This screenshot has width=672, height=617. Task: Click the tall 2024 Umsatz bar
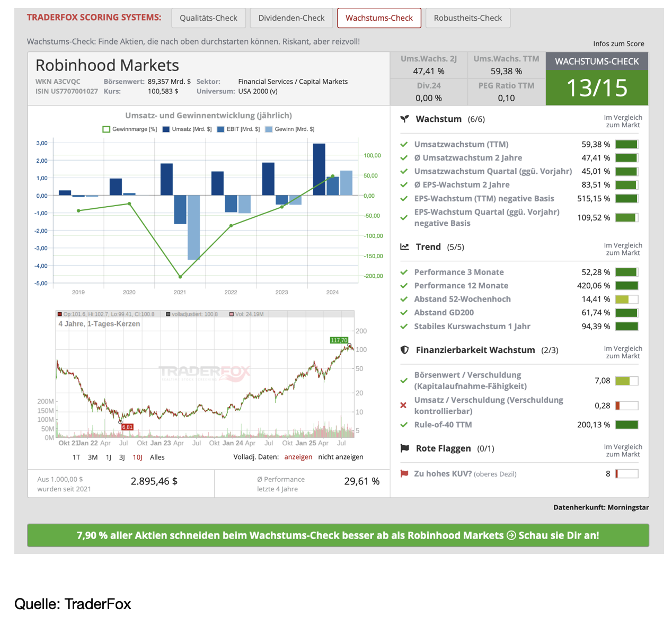point(319,170)
